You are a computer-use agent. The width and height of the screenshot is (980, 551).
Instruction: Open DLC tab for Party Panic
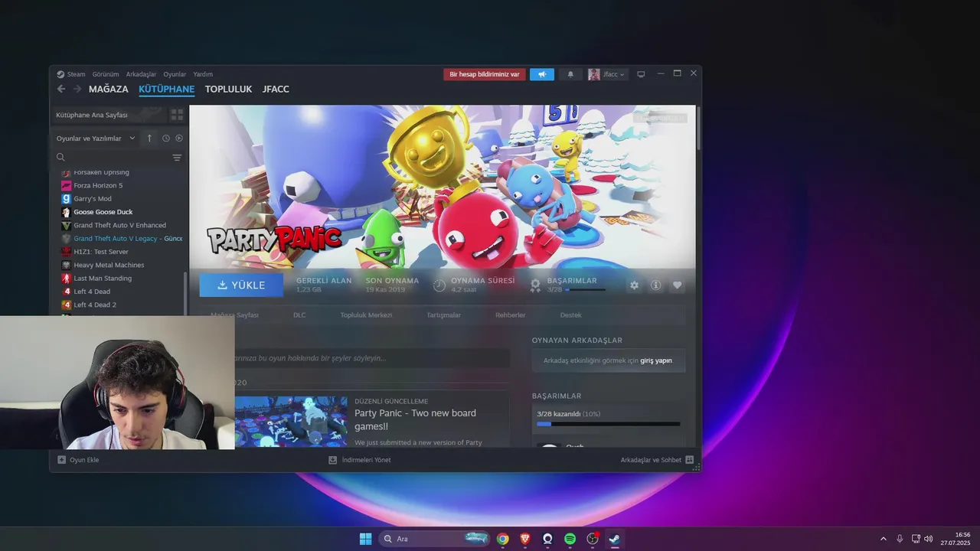coord(299,315)
